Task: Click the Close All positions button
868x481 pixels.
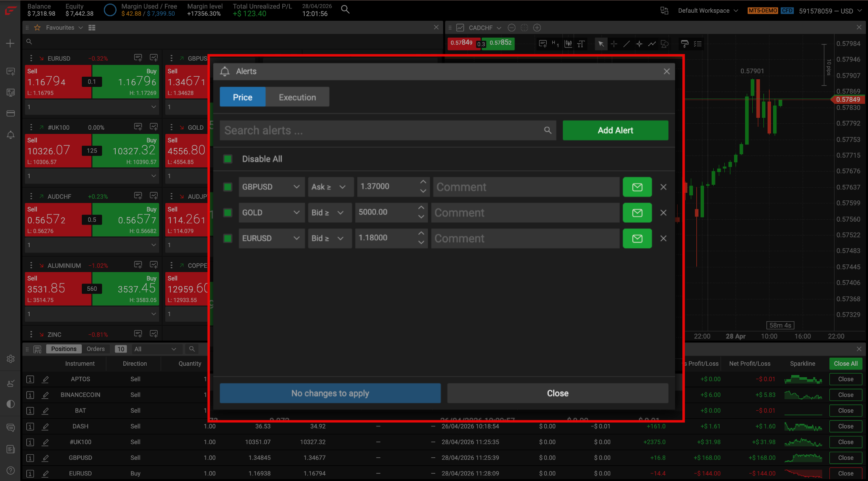Action: [x=846, y=364]
